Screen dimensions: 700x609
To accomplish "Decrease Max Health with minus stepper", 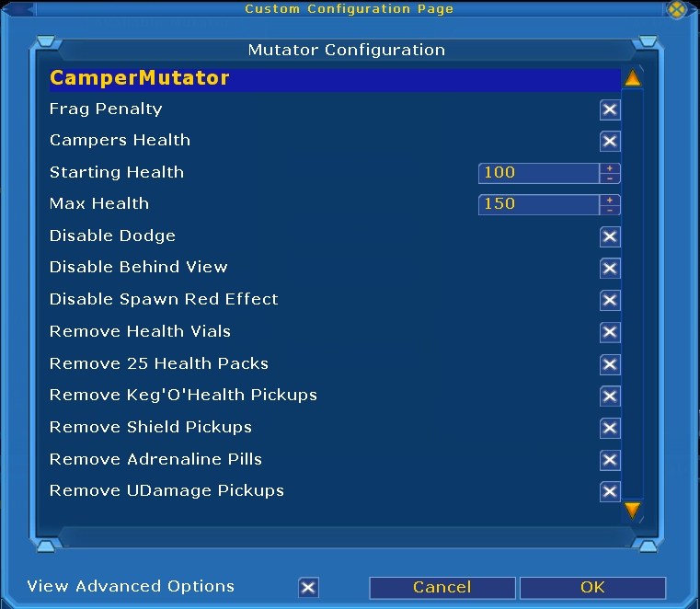I will click(x=610, y=210).
